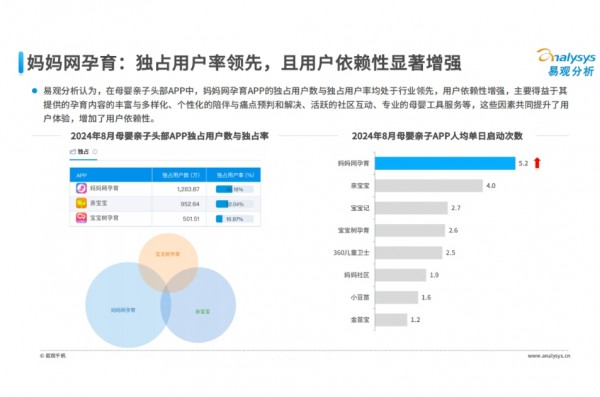Click the 宝宝树孕育 exclusive rate progress bar

235,219
